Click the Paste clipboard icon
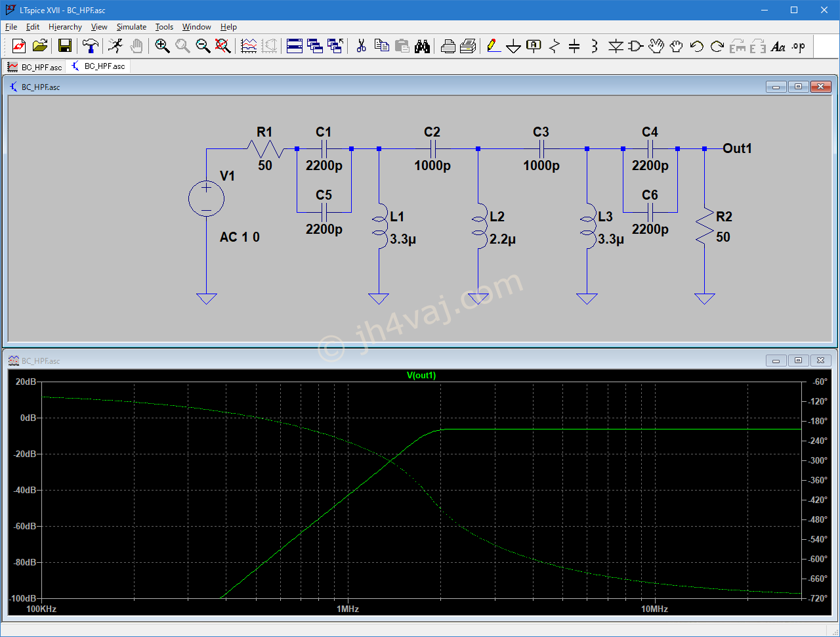This screenshot has height=637, width=840. [402, 46]
